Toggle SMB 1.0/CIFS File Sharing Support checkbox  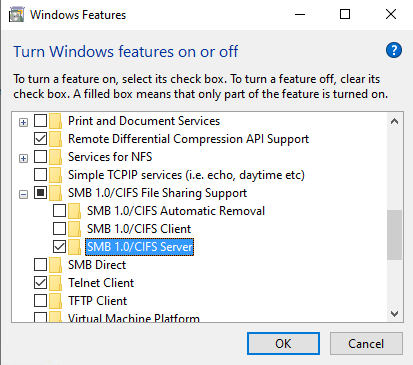pyautogui.click(x=40, y=193)
